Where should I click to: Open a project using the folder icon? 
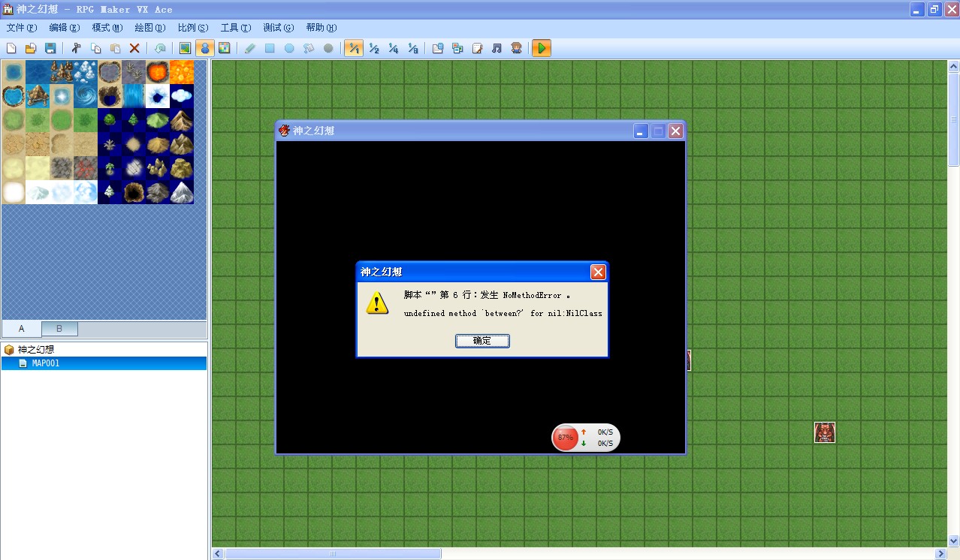point(31,49)
